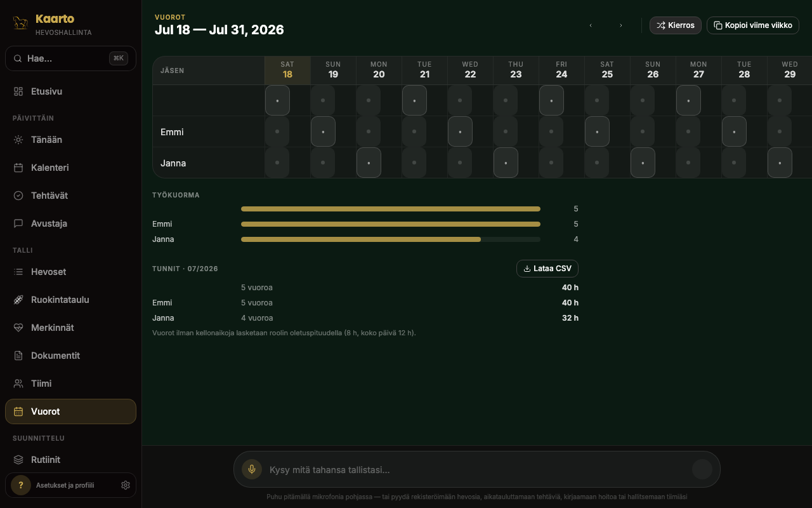Open Kalenteri in the sidebar
This screenshot has height=508, width=812.
click(x=70, y=168)
